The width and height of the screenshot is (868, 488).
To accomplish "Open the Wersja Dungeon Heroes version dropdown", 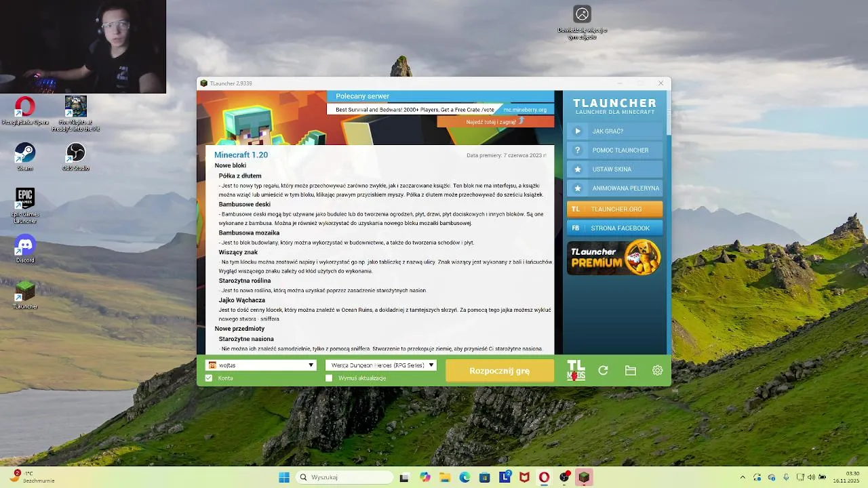I will tap(380, 365).
